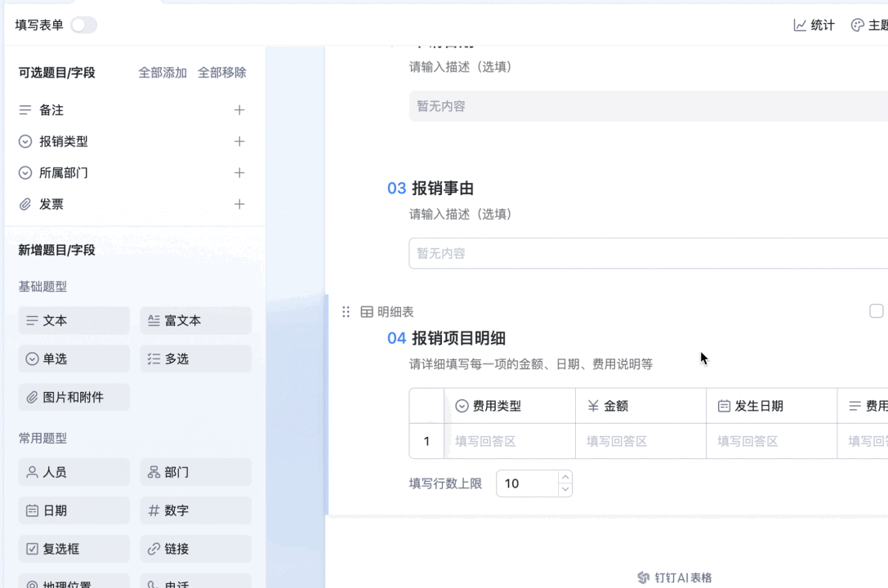Toggle the 填写表单 switch

[84, 24]
